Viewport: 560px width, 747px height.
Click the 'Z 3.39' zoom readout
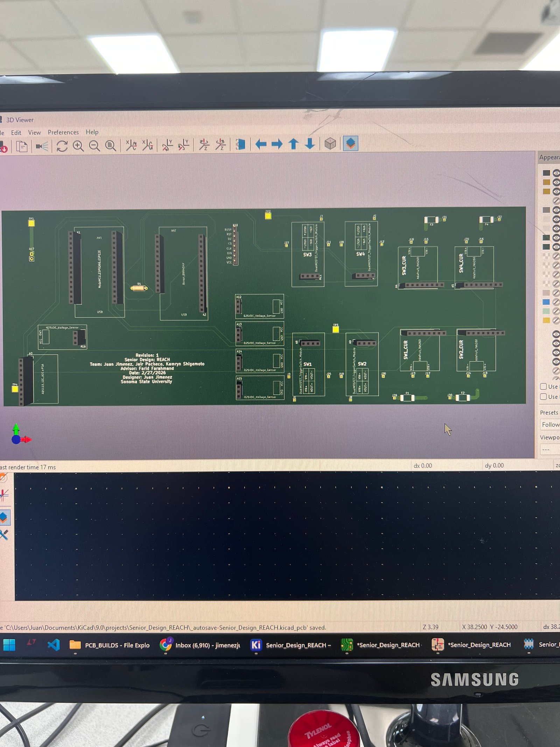[430, 627]
